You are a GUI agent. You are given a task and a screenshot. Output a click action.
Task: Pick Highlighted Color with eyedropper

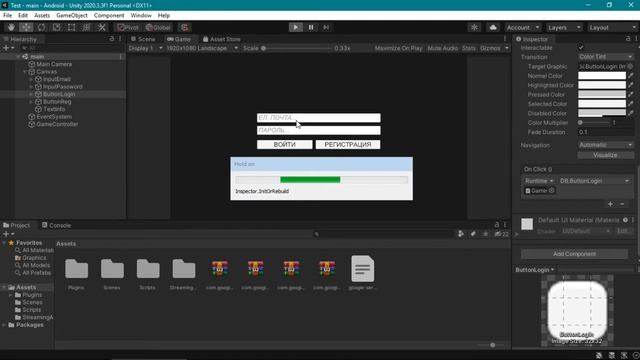pos(631,85)
